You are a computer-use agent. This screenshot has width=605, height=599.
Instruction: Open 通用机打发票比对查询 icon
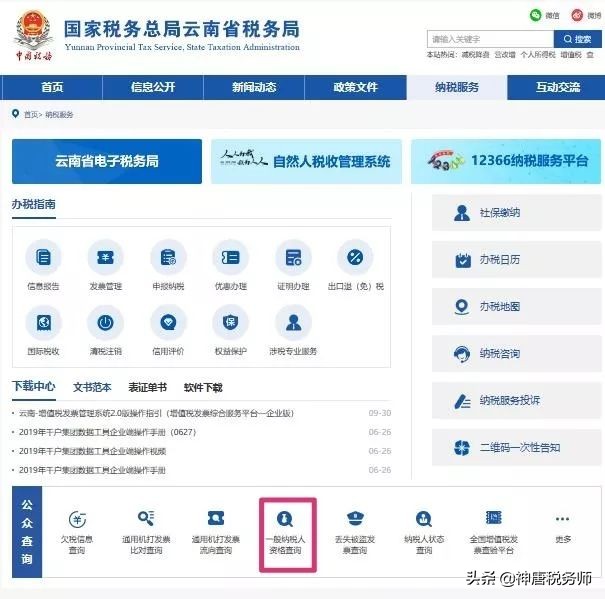click(146, 518)
